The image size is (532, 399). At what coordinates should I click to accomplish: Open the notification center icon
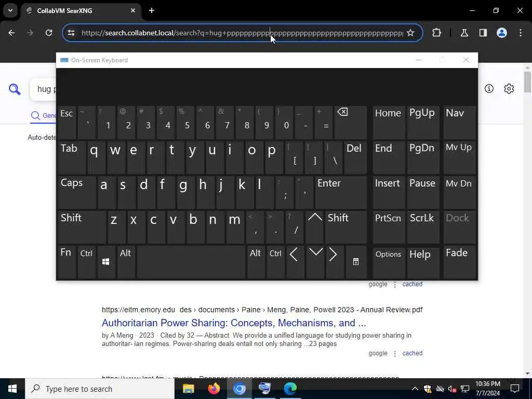515,389
